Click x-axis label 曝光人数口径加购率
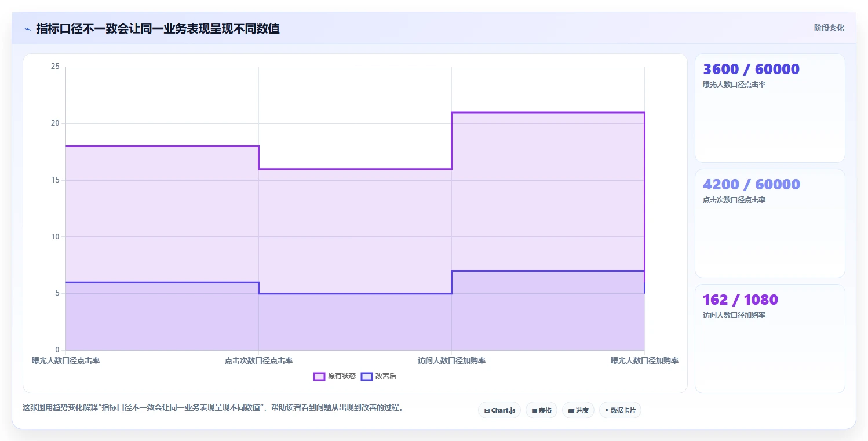Screen dimensions: 868x441 tap(644, 360)
